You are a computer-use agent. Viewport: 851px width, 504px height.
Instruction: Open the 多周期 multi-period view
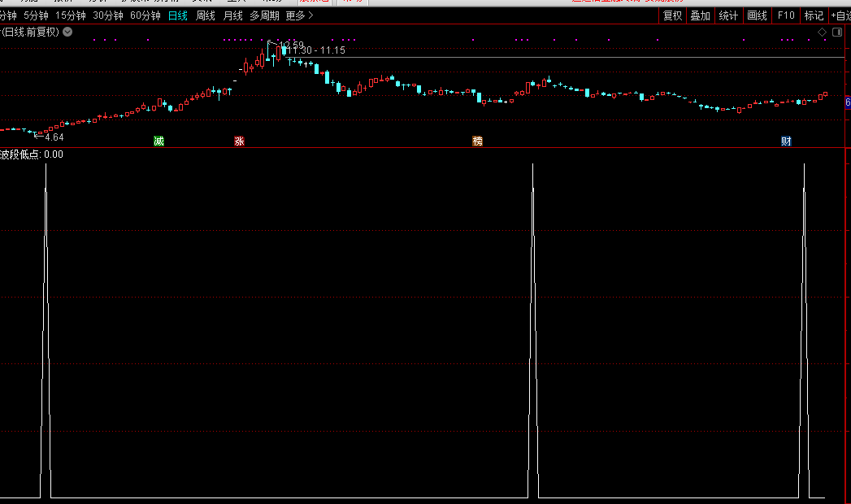(264, 15)
